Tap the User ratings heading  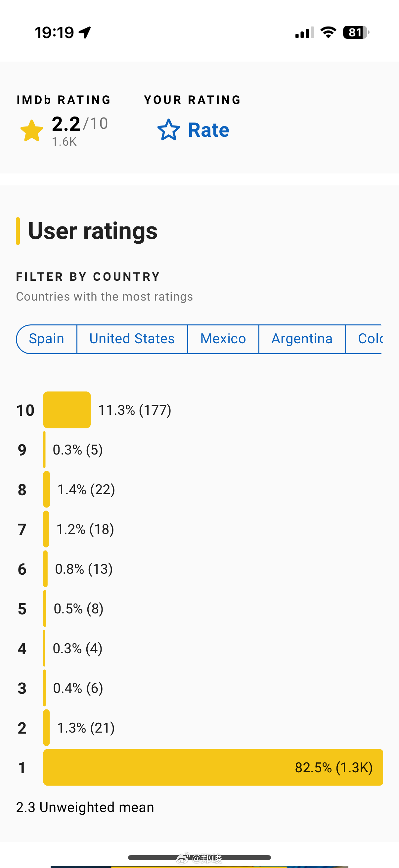[x=93, y=231]
